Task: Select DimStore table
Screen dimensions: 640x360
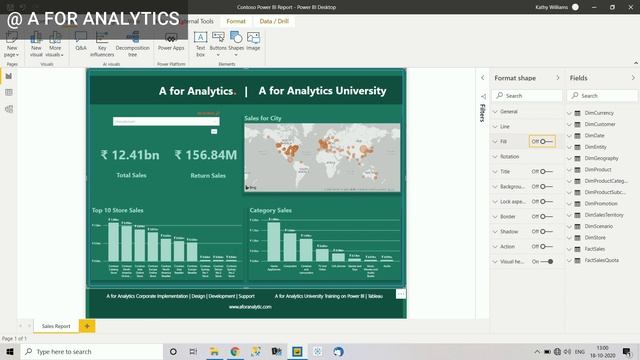Action: (x=595, y=238)
